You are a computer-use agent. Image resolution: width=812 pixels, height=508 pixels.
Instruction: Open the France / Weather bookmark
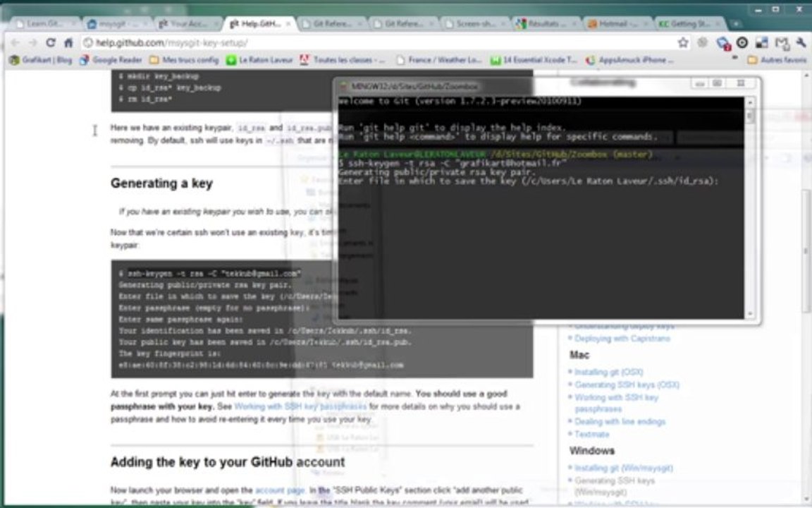[x=439, y=60]
